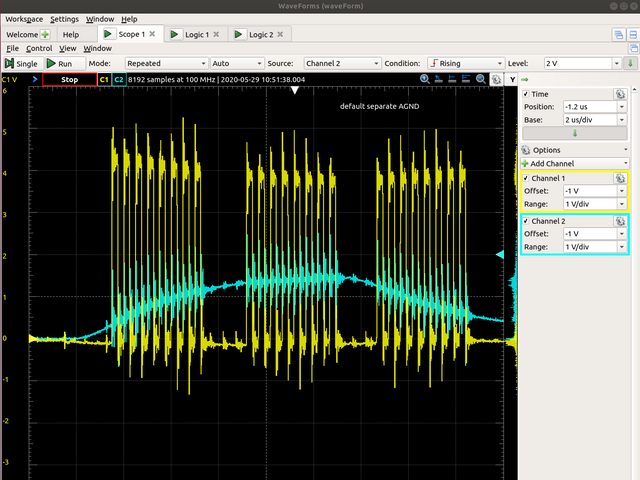Viewport: 640px width, 480px height.
Task: Close the Logic 1 tab
Action: point(216,34)
